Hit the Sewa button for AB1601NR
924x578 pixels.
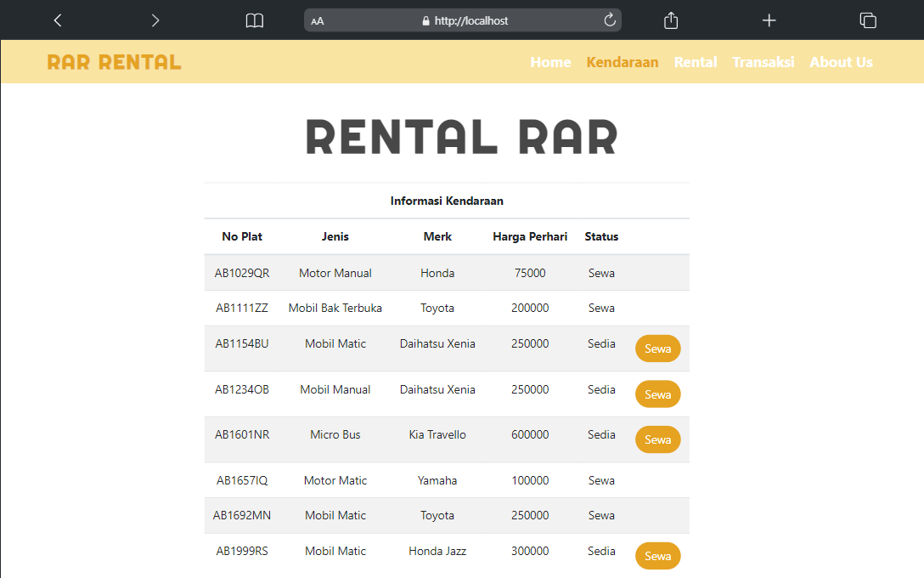tap(657, 439)
